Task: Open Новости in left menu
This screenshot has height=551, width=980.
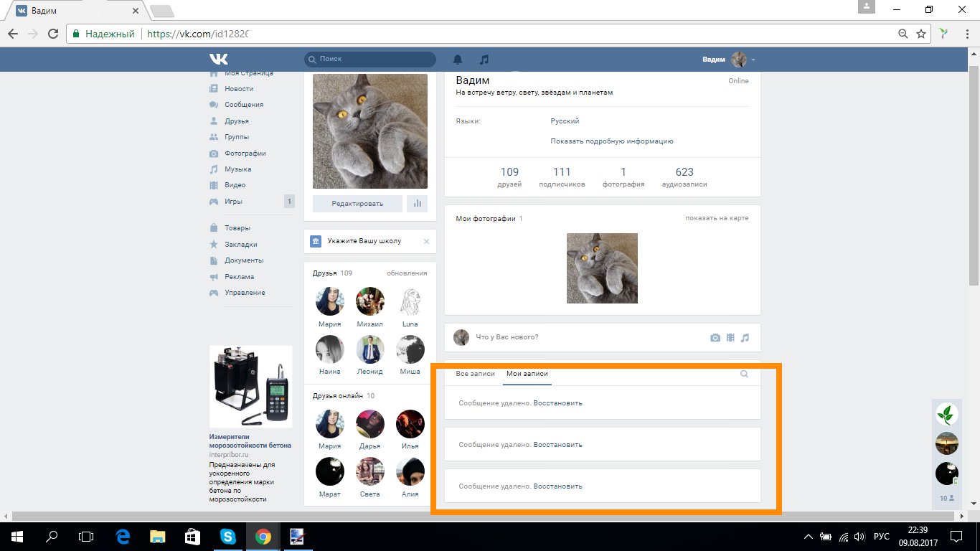Action: pos(238,89)
